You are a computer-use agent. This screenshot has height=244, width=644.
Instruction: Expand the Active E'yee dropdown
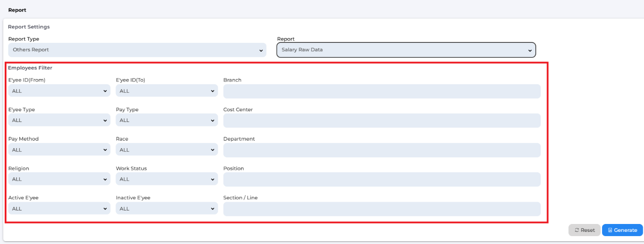(59, 209)
